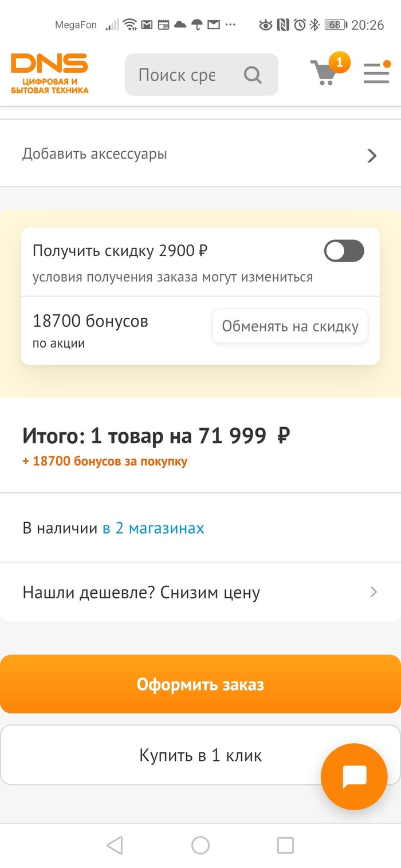Tap the search magnifier icon
Screen dimensions: 401x868
point(252,74)
